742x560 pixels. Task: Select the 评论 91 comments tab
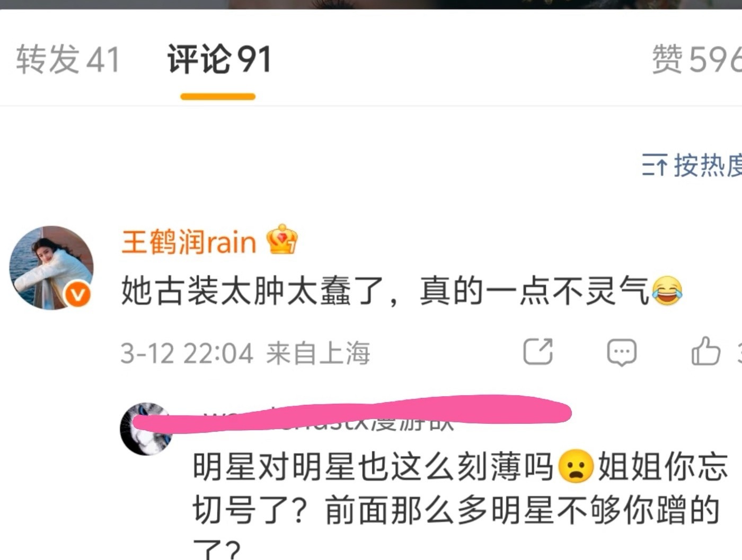pyautogui.click(x=219, y=58)
